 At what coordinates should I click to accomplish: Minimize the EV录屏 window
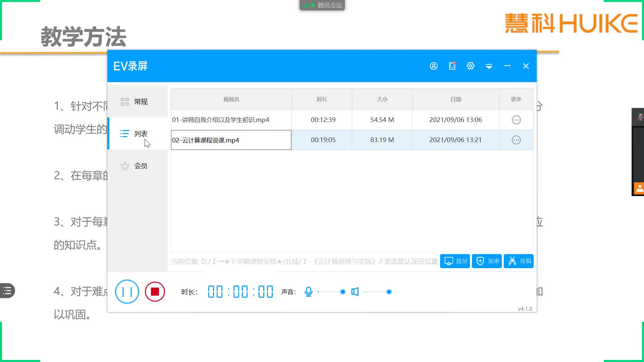coord(507,66)
